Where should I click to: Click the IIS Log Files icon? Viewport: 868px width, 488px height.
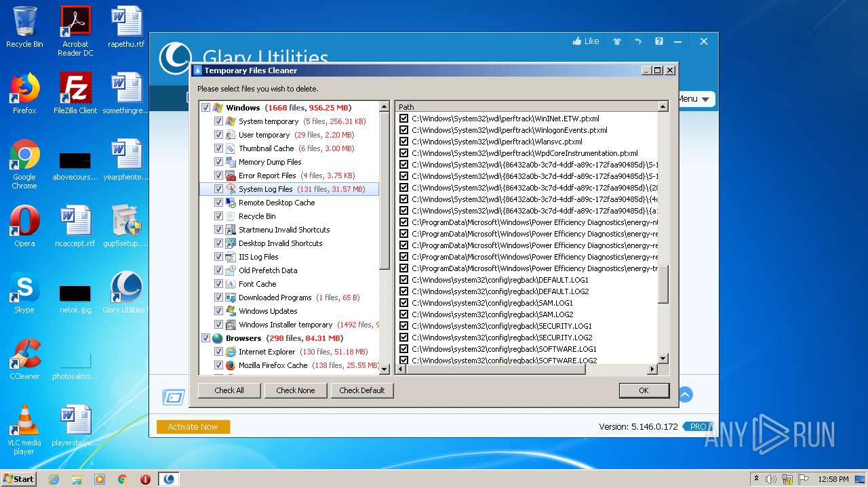pyautogui.click(x=231, y=257)
